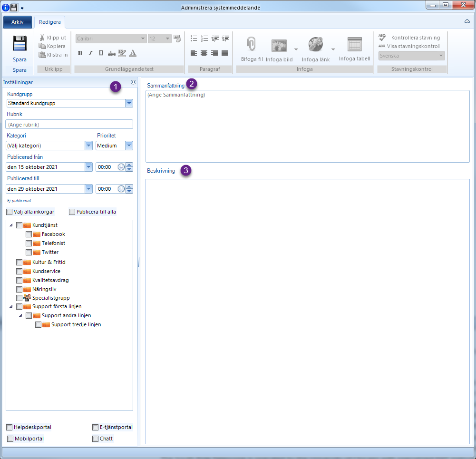Image resolution: width=476 pixels, height=459 pixels.
Task: Click the text highlight color icon
Action: 122,53
